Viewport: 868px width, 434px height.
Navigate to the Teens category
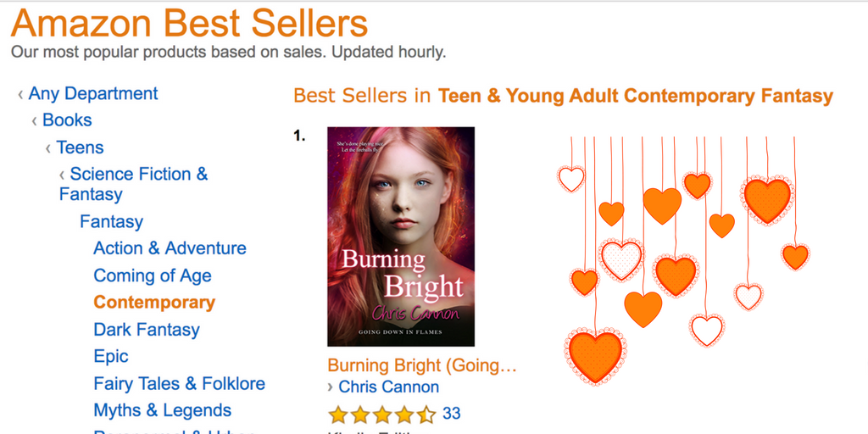tap(80, 147)
